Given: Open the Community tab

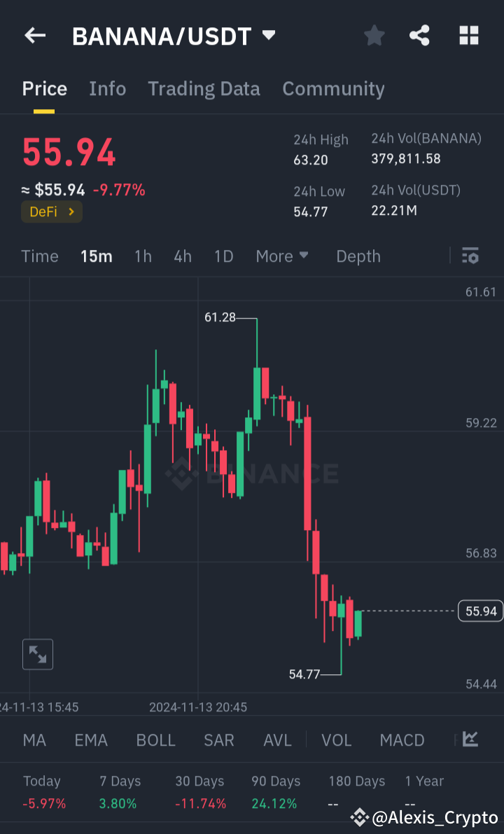Looking at the screenshot, I should click(x=333, y=89).
